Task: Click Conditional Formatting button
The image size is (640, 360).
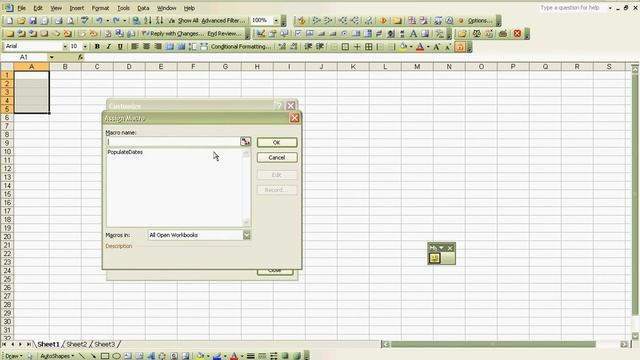Action: 240,47
